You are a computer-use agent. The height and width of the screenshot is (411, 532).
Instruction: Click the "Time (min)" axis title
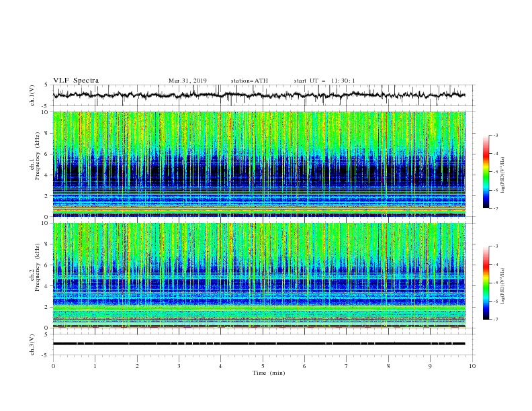(x=269, y=373)
